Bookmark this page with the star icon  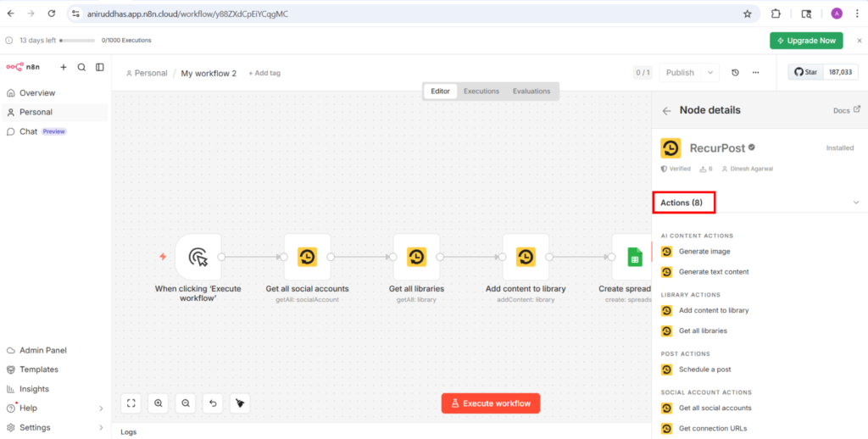coord(748,14)
